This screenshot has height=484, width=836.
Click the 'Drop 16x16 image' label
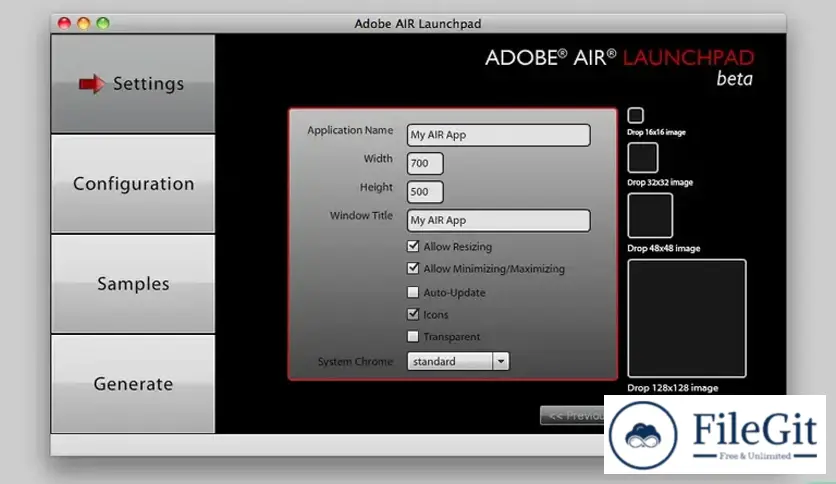tap(656, 132)
